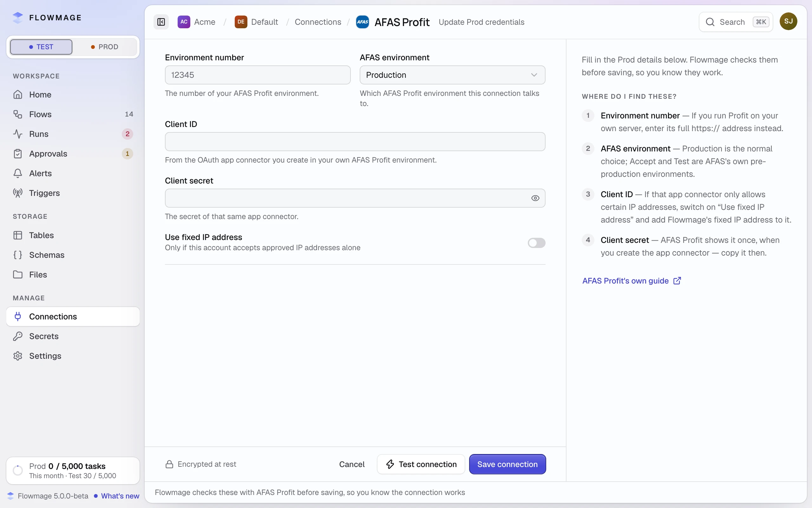
Task: Click the What's new link
Action: tap(120, 496)
